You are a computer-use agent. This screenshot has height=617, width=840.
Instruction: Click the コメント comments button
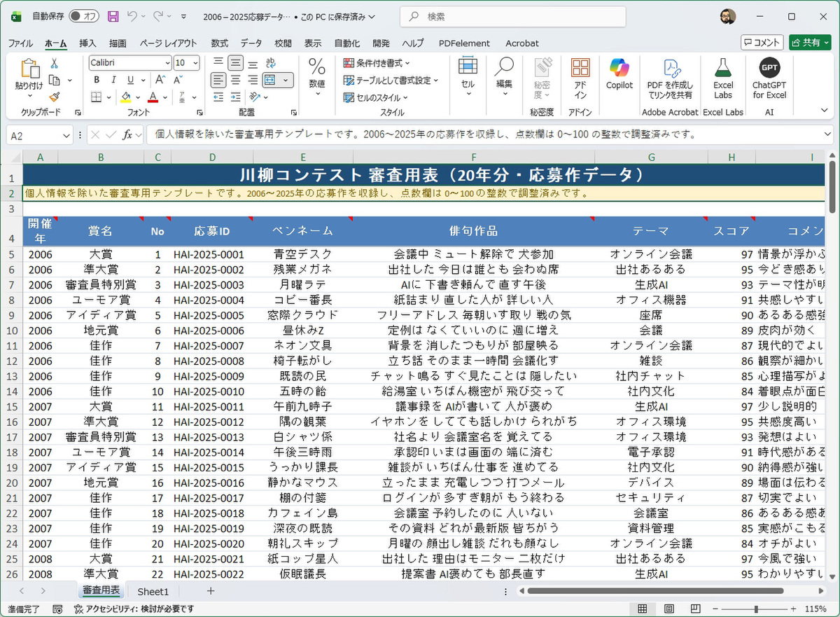(x=762, y=43)
